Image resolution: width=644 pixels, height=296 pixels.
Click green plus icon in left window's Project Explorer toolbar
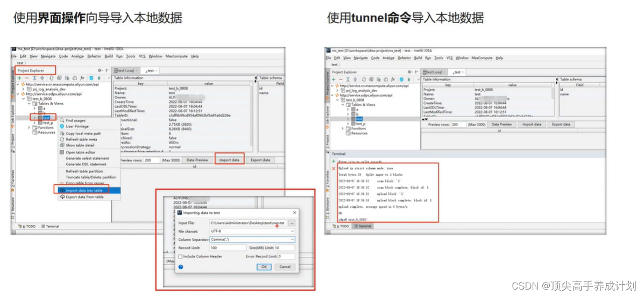pos(19,78)
